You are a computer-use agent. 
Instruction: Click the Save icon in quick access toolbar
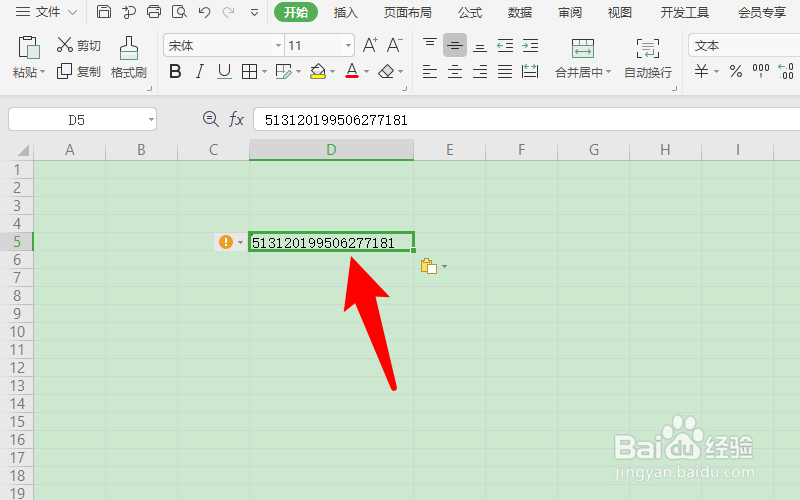pos(104,11)
